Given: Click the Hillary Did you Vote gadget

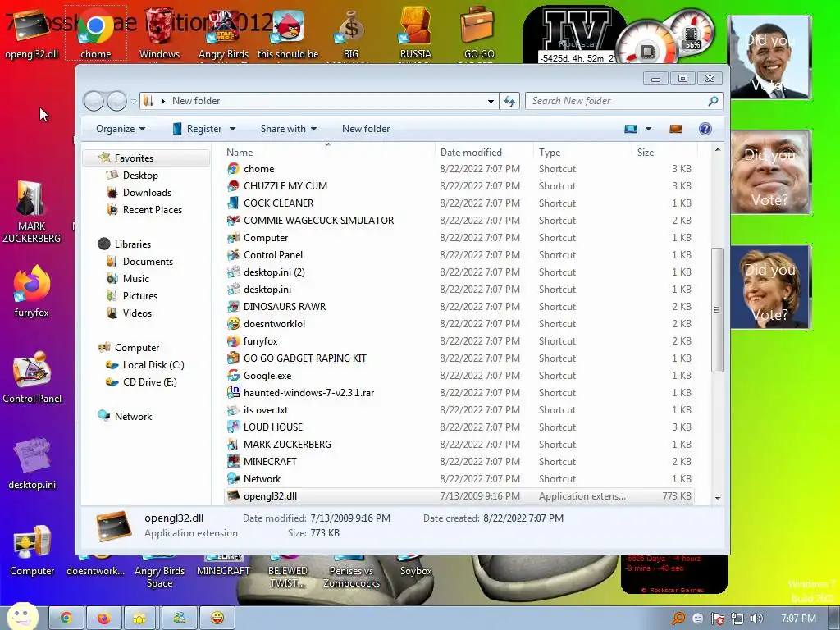Looking at the screenshot, I should tap(770, 287).
